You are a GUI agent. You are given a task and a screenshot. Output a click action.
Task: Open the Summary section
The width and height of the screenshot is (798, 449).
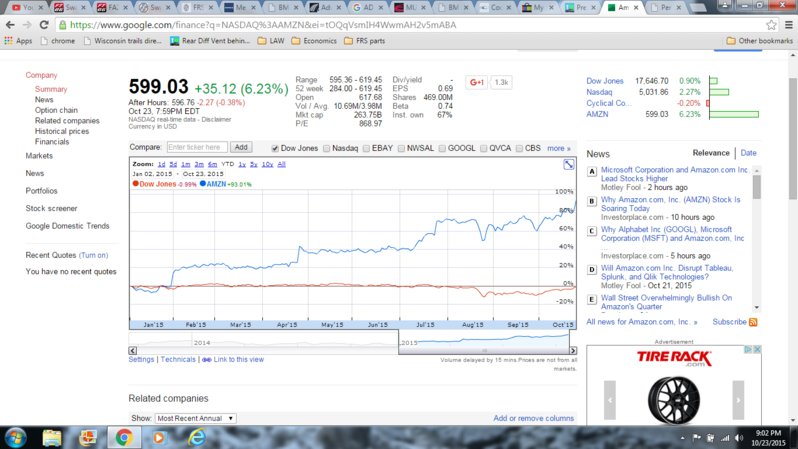pos(51,89)
